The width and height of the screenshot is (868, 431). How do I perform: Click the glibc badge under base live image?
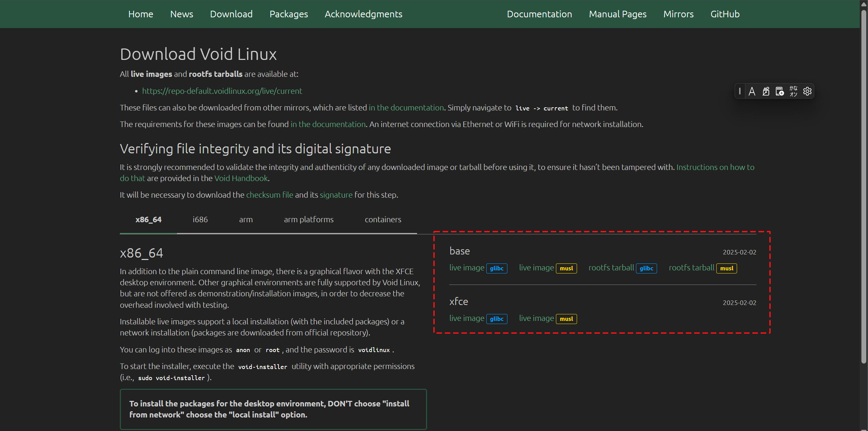[497, 268]
